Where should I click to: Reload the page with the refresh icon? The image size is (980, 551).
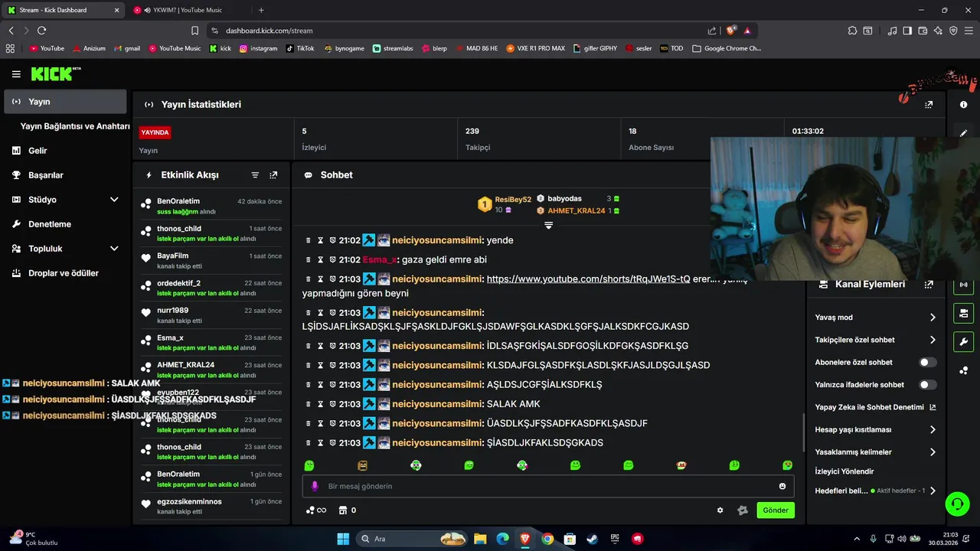(41, 31)
